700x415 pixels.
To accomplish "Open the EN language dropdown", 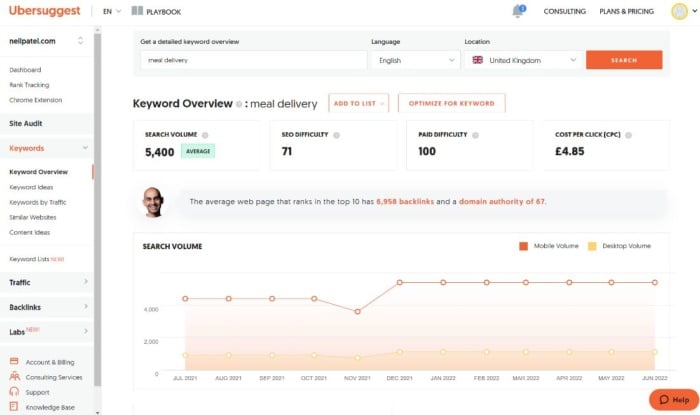I will click(112, 11).
